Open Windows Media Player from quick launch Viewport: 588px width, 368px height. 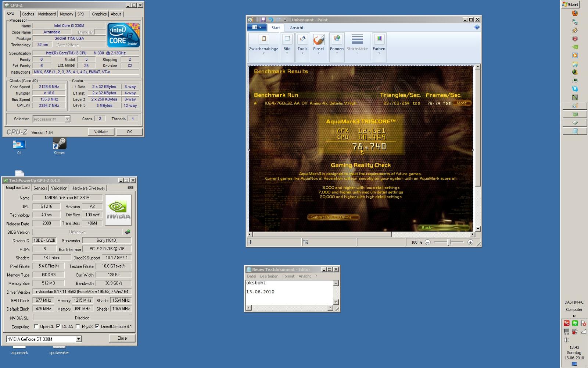pos(575,56)
